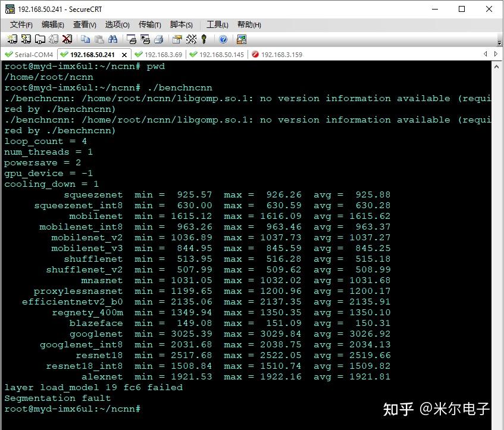Click the left tab-scroll arrow
Viewport: 504px width, 430px height.
pyautogui.click(x=486, y=54)
